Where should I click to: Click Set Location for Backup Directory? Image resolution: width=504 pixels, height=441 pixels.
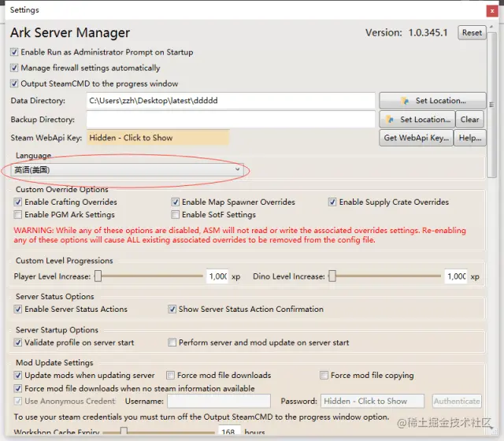pyautogui.click(x=417, y=119)
